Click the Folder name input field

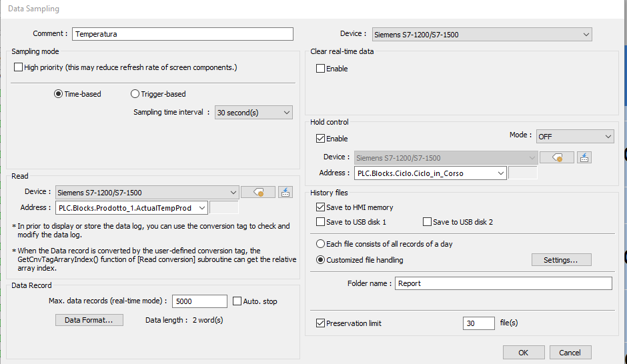(x=503, y=283)
